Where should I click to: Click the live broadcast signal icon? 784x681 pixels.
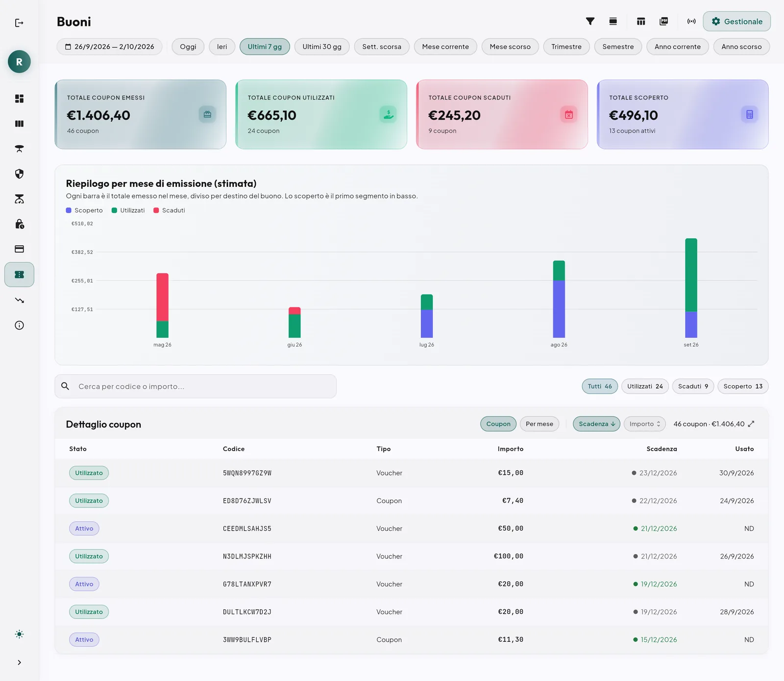pos(691,21)
